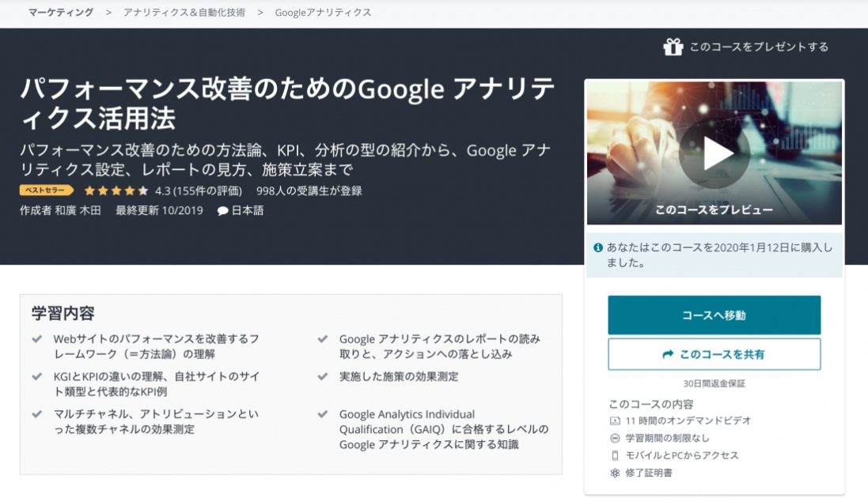
Task: Click checkmark beside GAIQ qualification item
Action: [323, 414]
